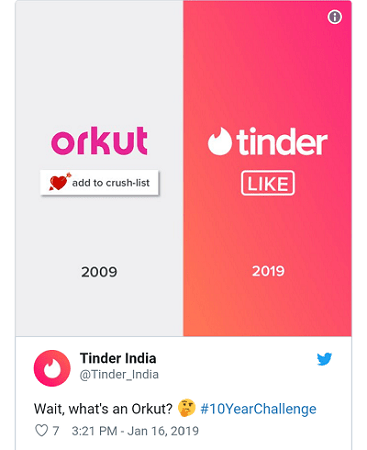367x450 pixels.
Task: Click the Tinder India profile avatar
Action: [52, 368]
